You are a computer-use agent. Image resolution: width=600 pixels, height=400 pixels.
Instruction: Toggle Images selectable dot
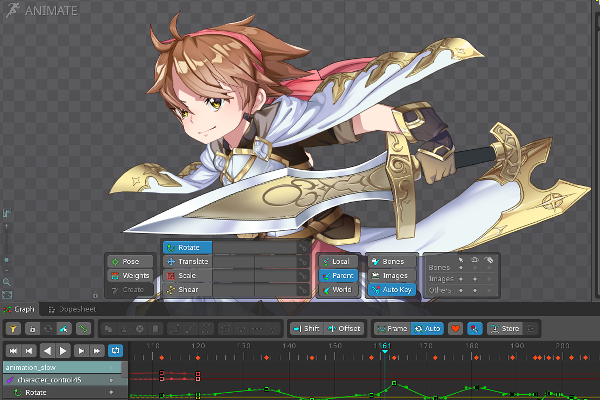(461, 279)
